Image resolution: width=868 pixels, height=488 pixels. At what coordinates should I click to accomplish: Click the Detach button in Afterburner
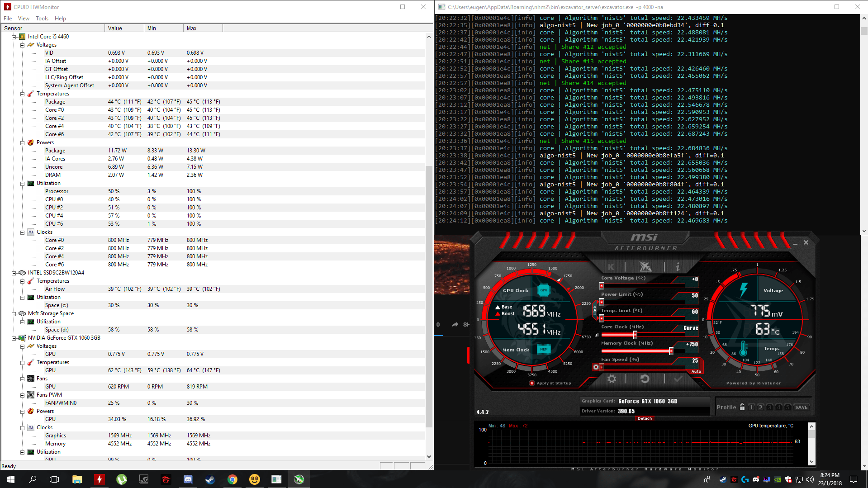click(x=644, y=418)
